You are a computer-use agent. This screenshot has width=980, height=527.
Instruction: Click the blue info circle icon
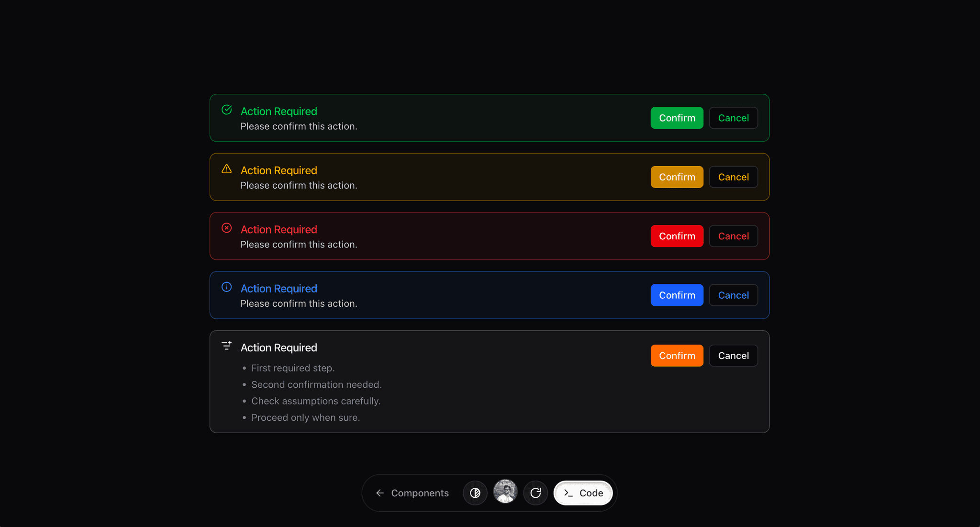click(227, 287)
